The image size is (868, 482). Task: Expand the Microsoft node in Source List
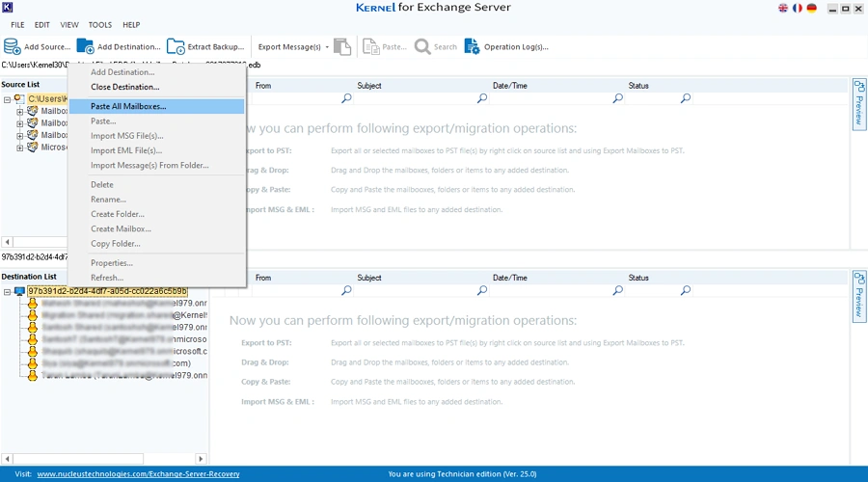coord(20,147)
